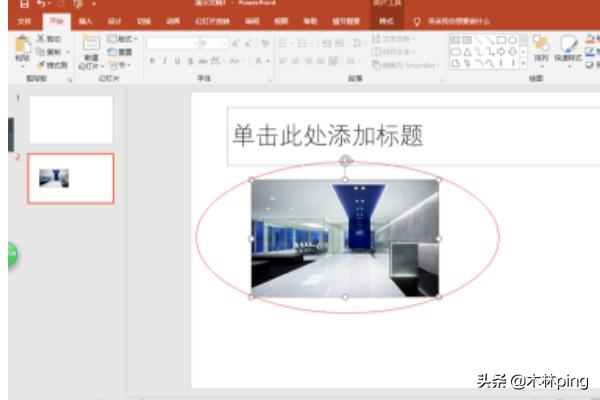Image resolution: width=600 pixels, height=400 pixels.
Task: Click the lightbulb Tell Me icon
Action: click(x=417, y=21)
